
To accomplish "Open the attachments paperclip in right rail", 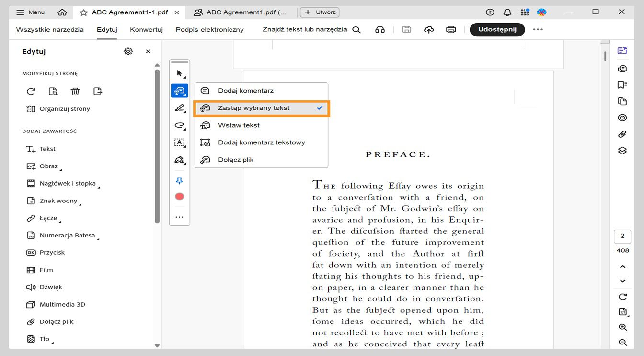I will pyautogui.click(x=622, y=134).
